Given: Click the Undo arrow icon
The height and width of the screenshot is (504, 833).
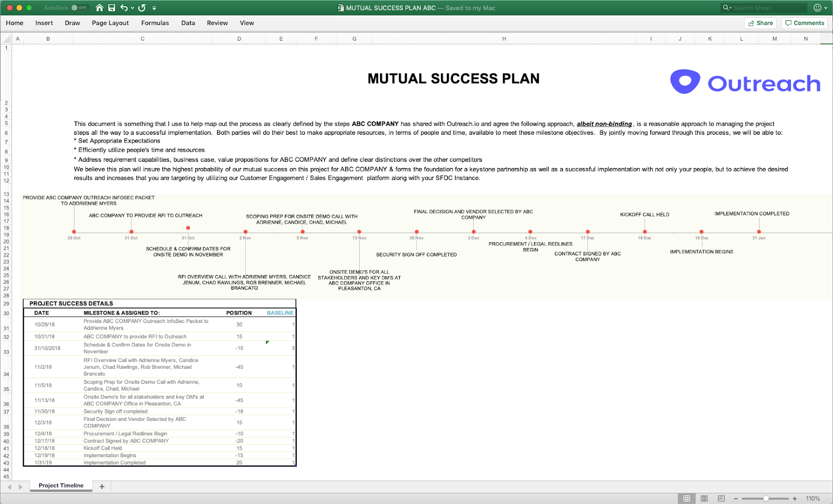Looking at the screenshot, I should (x=124, y=8).
